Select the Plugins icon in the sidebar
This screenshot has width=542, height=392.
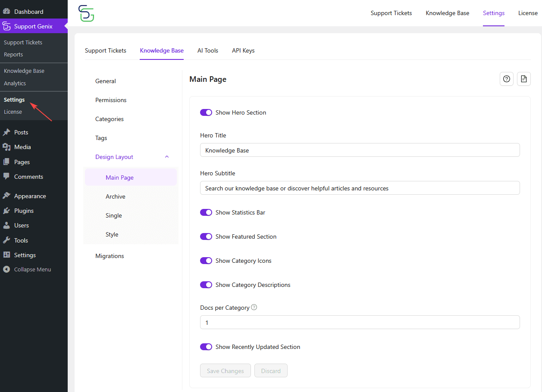(x=6, y=210)
